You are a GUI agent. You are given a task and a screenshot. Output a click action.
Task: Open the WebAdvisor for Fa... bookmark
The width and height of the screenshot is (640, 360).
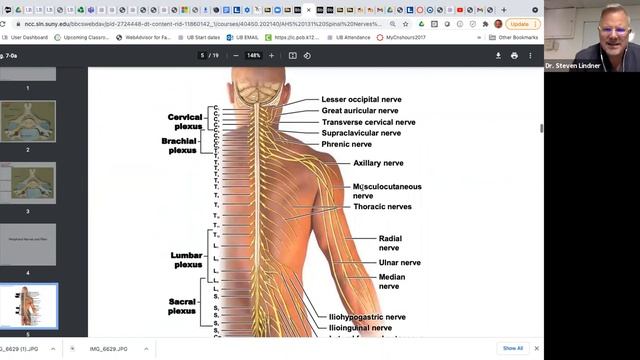pos(143,37)
